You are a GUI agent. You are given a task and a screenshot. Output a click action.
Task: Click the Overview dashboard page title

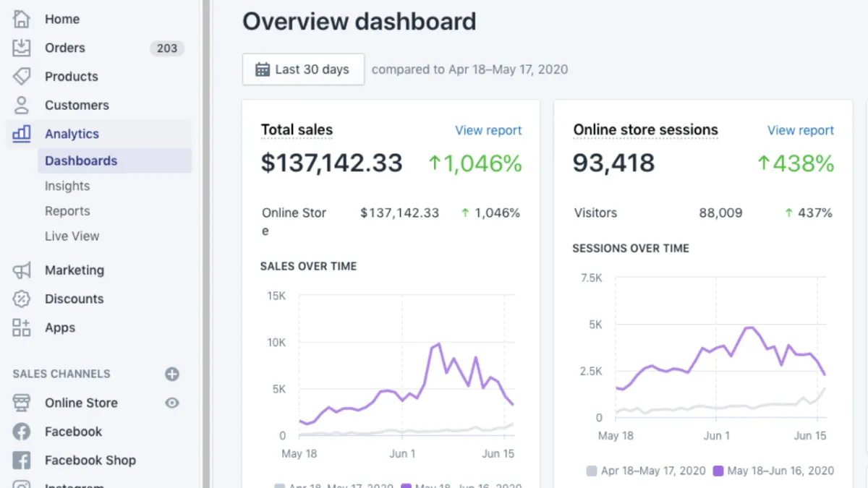click(359, 21)
